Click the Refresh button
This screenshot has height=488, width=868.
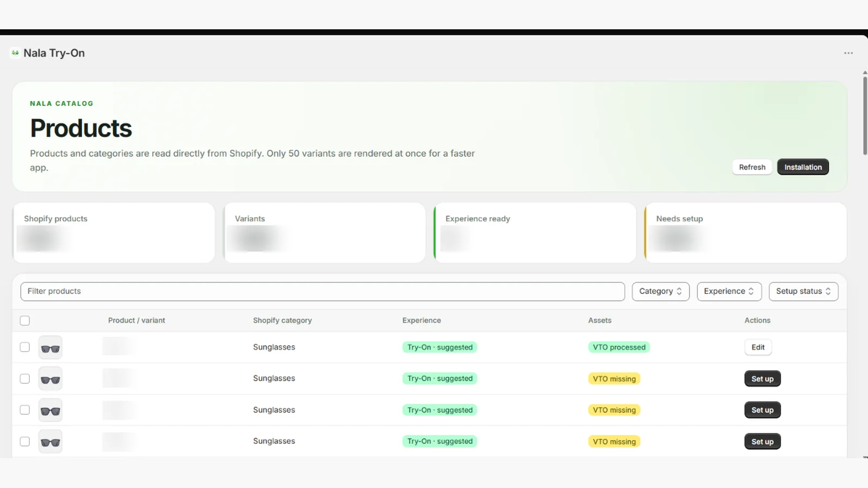[x=752, y=167]
